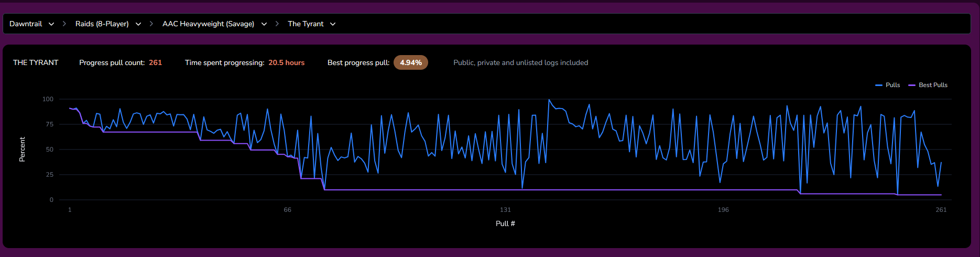
Task: Click the Dawntrail breadcrumb label
Action: pos(26,24)
